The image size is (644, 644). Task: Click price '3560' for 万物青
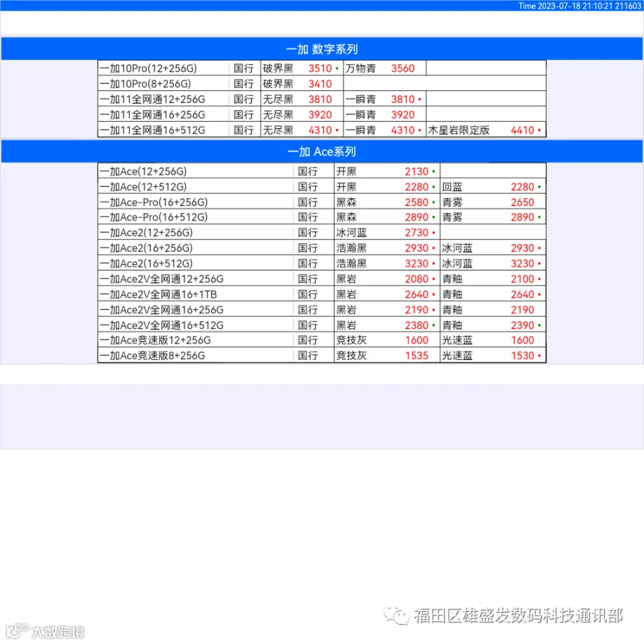(x=402, y=68)
